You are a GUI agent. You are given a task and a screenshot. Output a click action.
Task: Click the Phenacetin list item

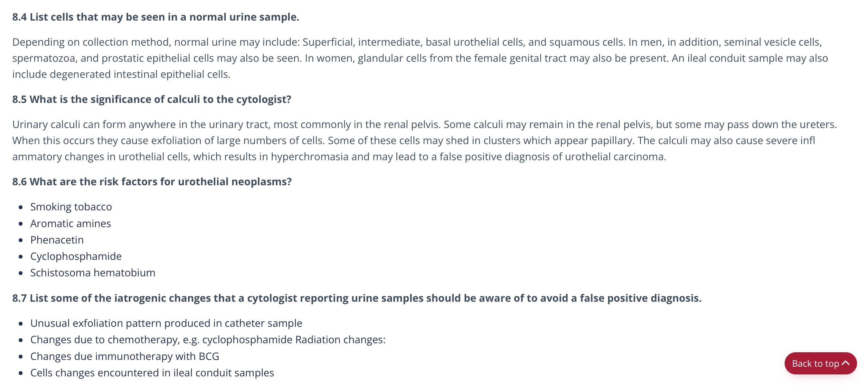click(57, 240)
